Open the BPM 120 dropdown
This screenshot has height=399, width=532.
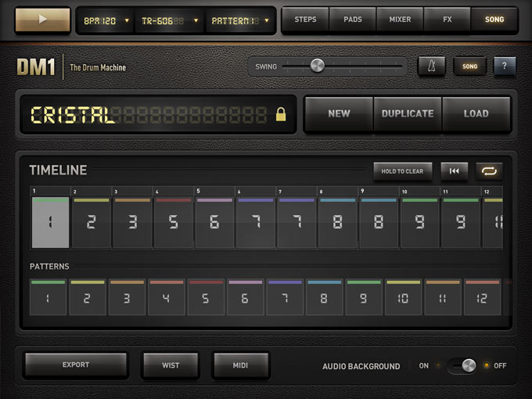105,20
